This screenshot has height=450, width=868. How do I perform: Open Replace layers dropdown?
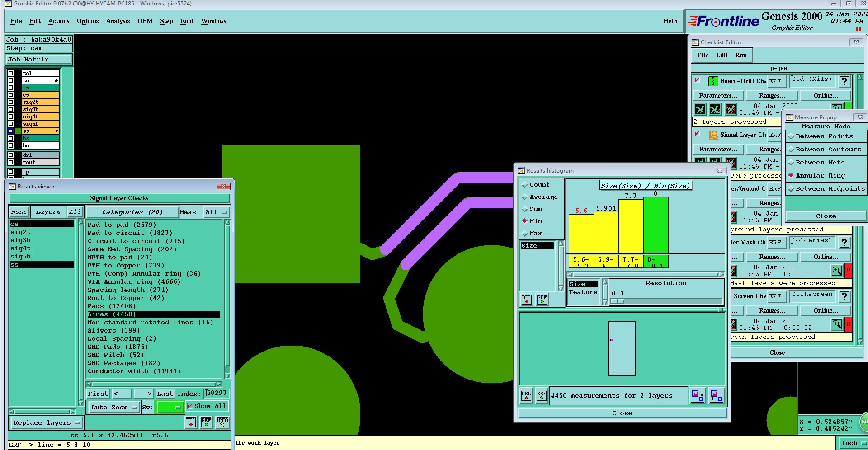click(x=47, y=423)
